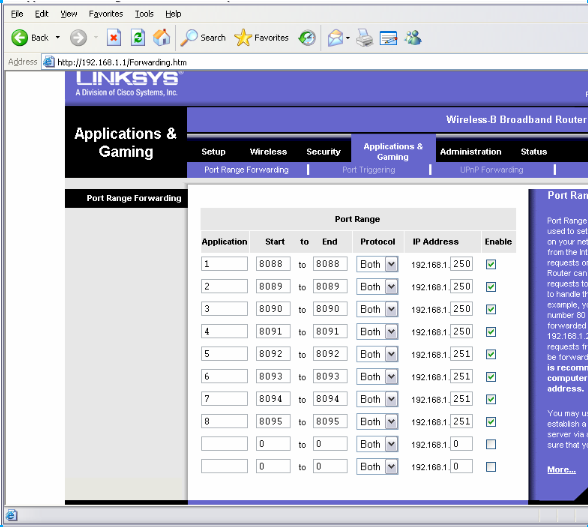Open the Back history dropdown arrow
Image resolution: width=588 pixels, height=527 pixels.
[58, 38]
